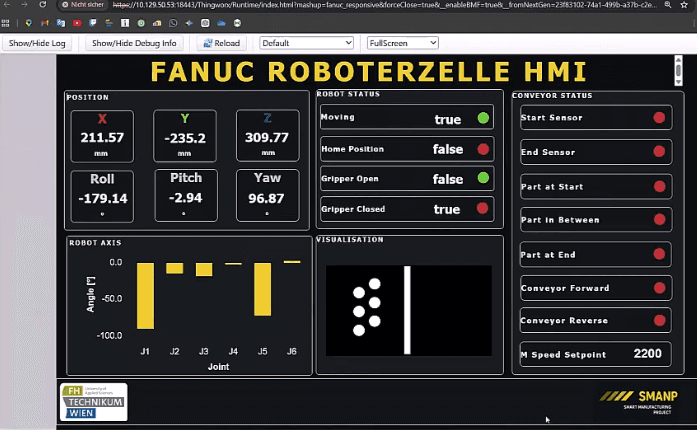Click the Part at Start red indicator
Image resolution: width=697 pixels, height=430 pixels.
660,186
